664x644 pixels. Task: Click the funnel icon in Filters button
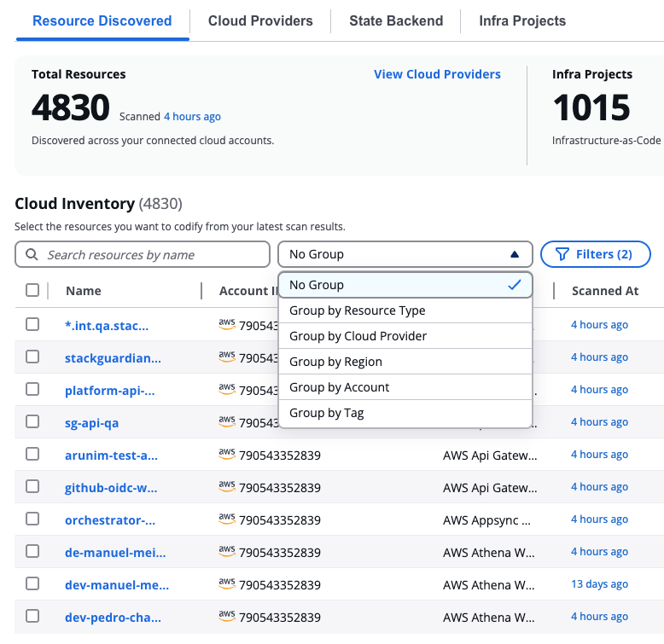[562, 254]
